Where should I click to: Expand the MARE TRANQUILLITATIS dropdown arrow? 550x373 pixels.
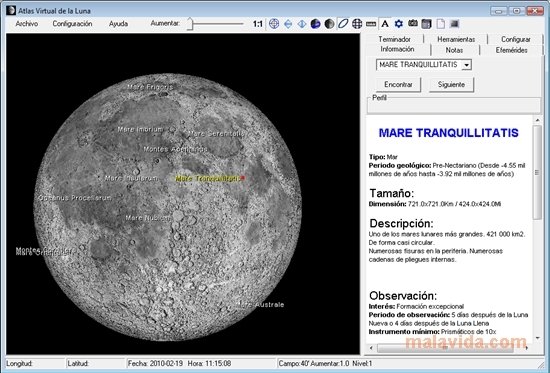(x=467, y=65)
